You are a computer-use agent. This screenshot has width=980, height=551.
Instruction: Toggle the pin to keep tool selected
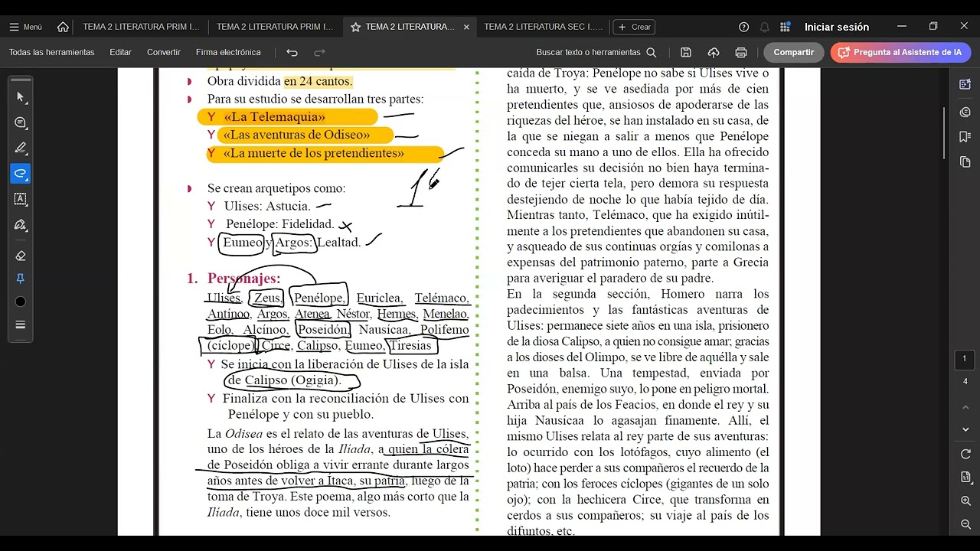[x=21, y=279]
